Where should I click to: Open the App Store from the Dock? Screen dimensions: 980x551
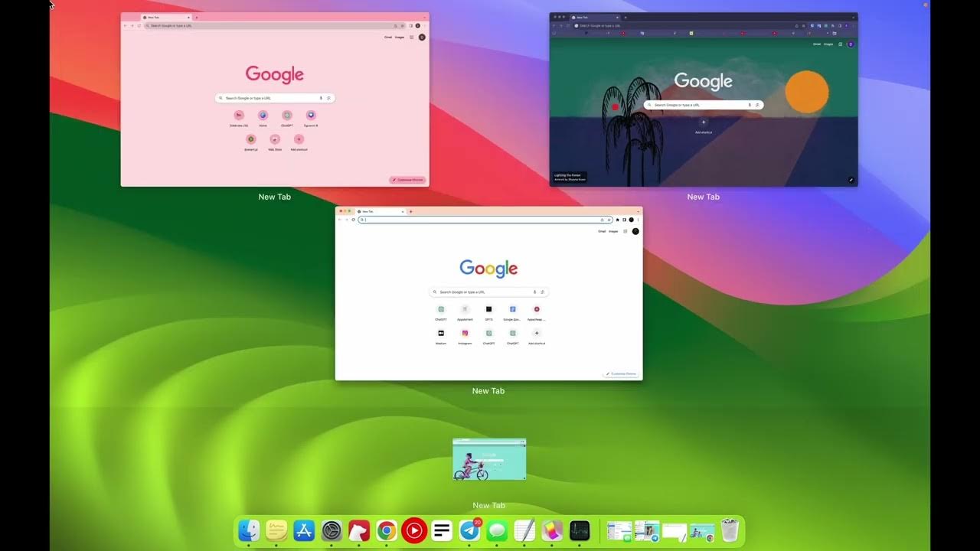click(304, 530)
